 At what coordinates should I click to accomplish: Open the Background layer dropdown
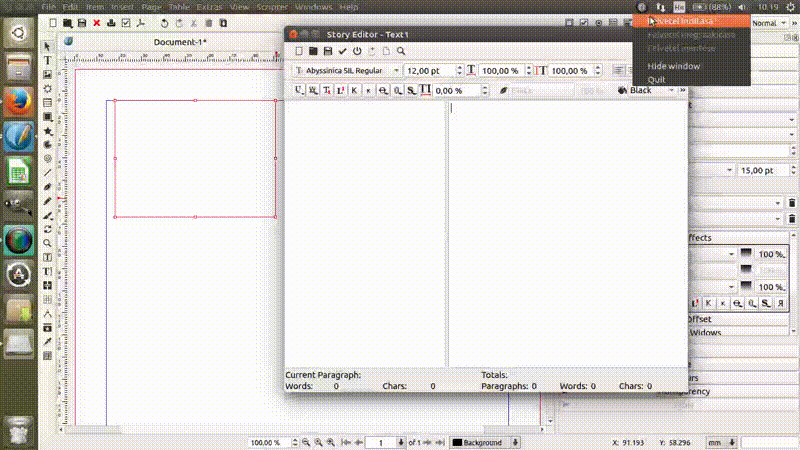pos(486,442)
